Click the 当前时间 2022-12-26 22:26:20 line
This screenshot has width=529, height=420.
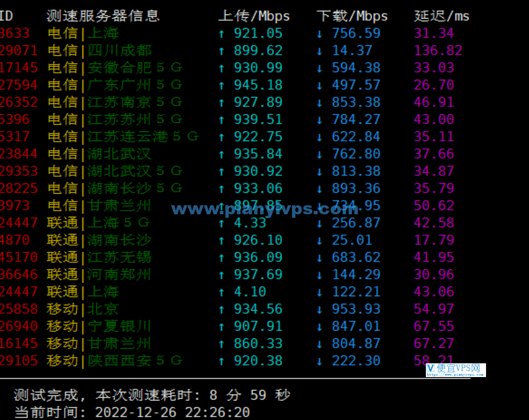[x=132, y=412]
